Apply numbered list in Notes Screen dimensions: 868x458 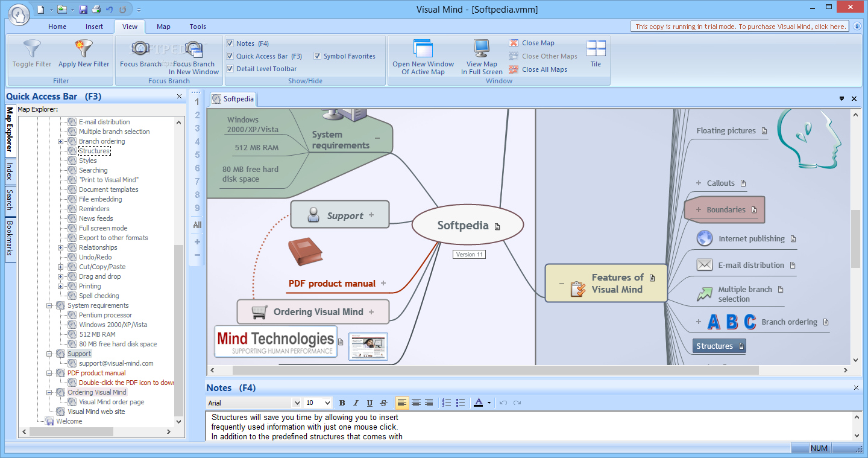click(447, 402)
